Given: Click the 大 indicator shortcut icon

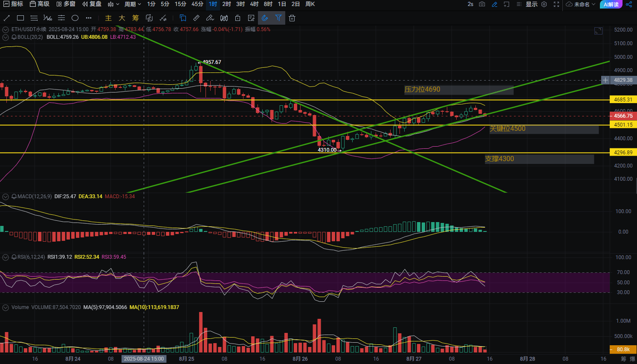Looking at the screenshot, I should tap(122, 18).
